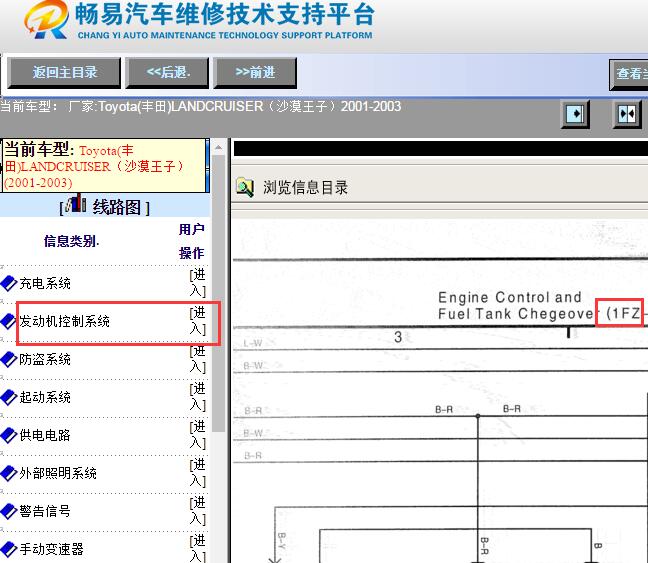Click the 线路图 section heading
This screenshot has height=563, width=648.
click(x=117, y=207)
